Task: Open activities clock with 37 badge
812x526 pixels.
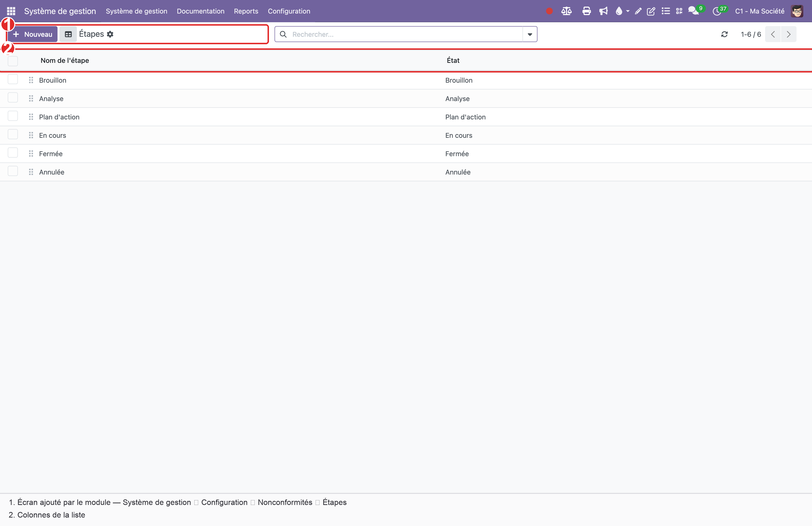Action: click(720, 11)
